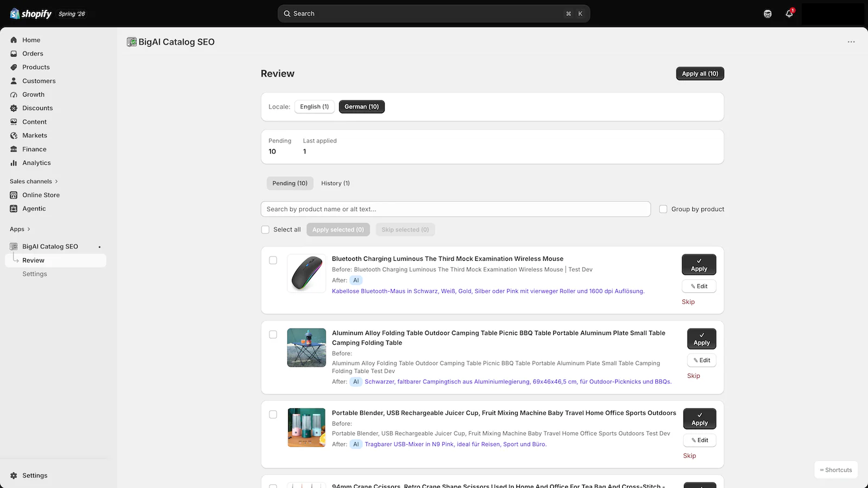The width and height of the screenshot is (868, 488).
Task: Expand the Apps section
Action: [20, 229]
